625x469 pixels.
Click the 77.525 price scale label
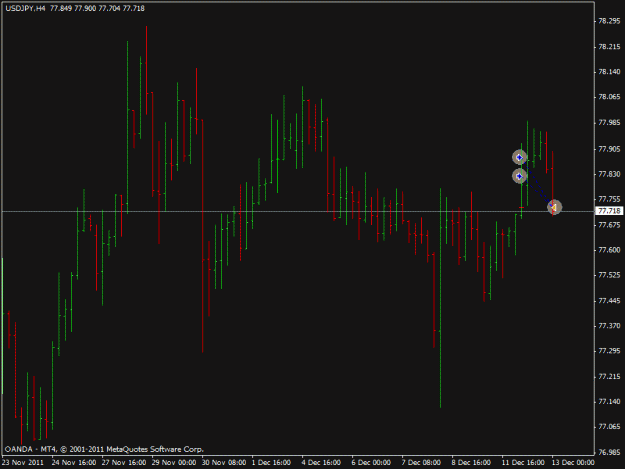coord(609,275)
